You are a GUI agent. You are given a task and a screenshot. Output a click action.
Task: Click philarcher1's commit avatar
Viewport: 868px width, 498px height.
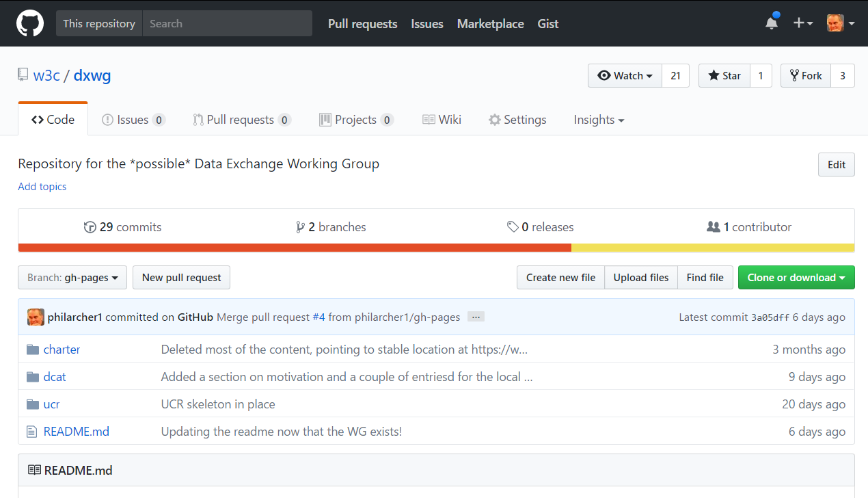click(36, 317)
